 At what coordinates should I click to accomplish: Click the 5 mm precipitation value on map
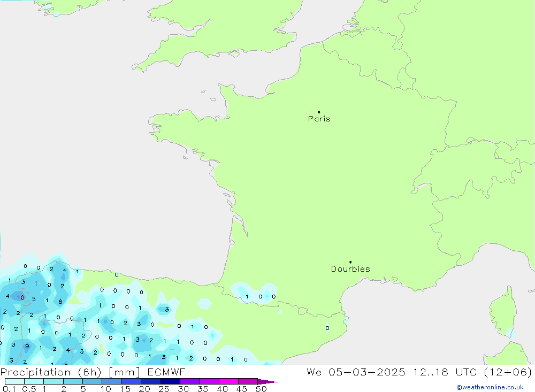coord(34,299)
